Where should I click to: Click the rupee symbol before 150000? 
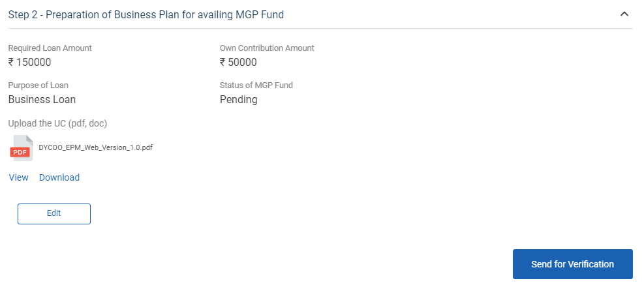(x=11, y=63)
